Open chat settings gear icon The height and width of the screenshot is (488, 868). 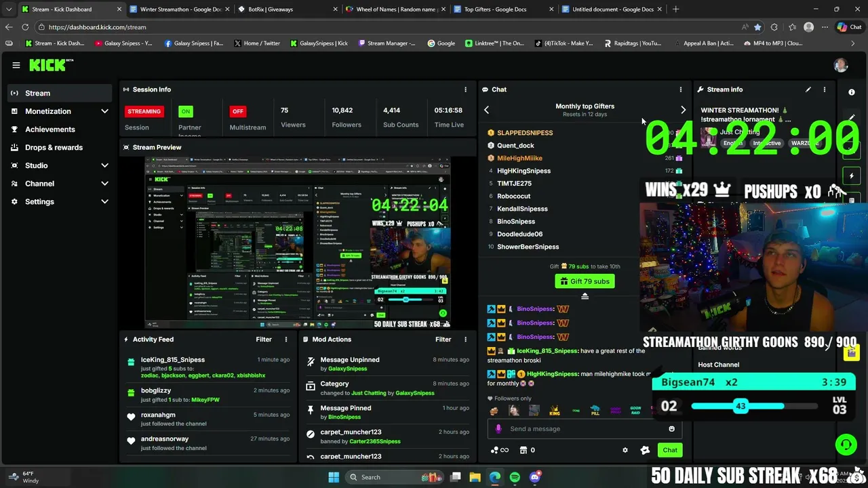click(625, 450)
